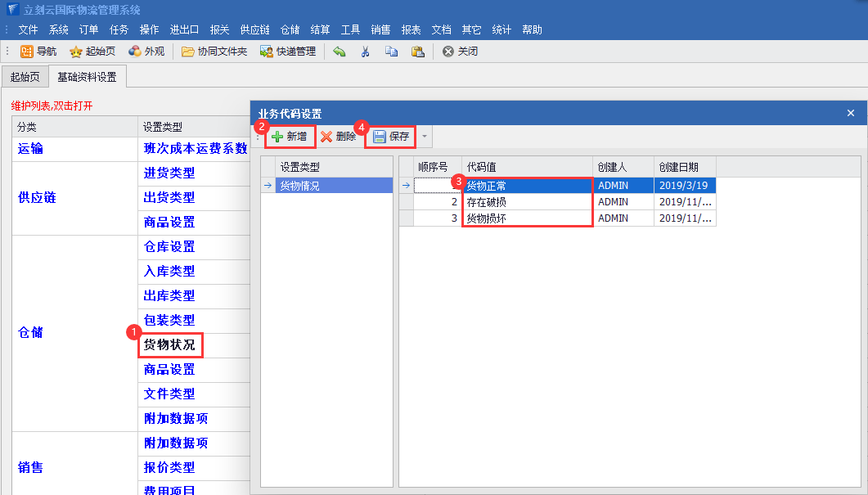Save changes with the 保存 button

tap(391, 137)
